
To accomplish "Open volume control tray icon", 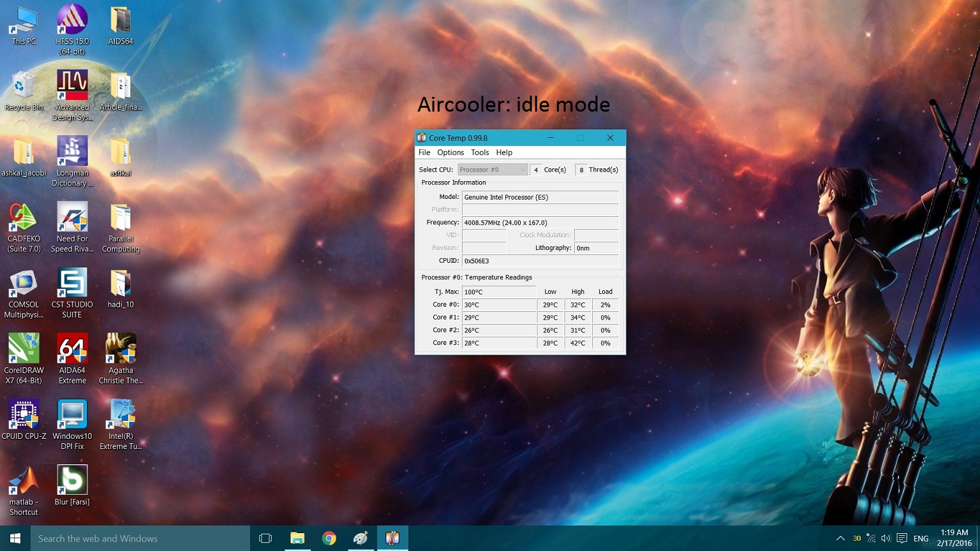I will click(886, 538).
